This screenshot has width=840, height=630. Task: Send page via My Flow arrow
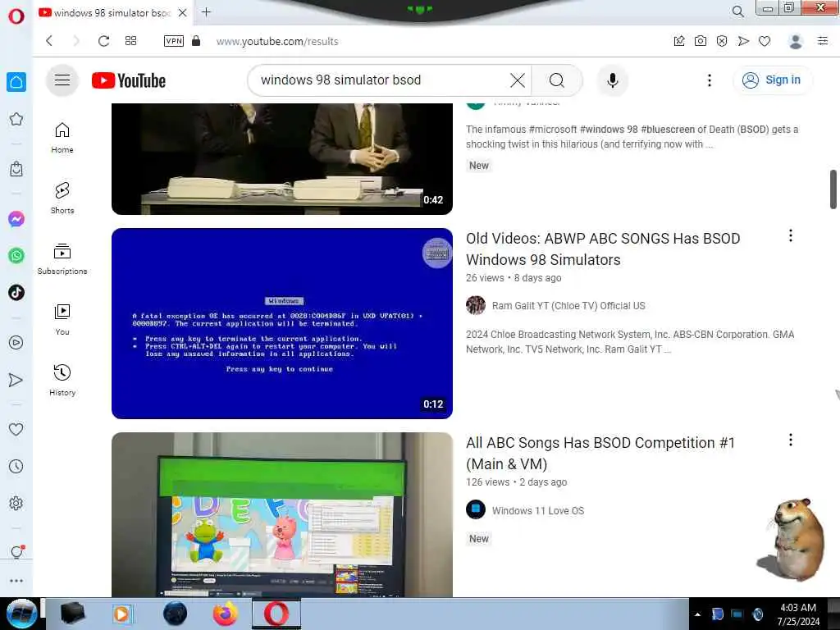pos(743,41)
